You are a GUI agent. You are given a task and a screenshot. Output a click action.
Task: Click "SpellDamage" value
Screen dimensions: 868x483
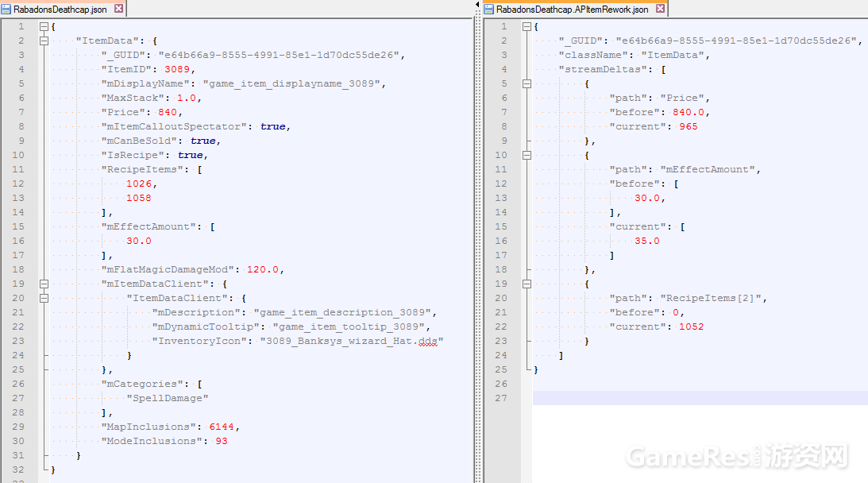tap(168, 398)
